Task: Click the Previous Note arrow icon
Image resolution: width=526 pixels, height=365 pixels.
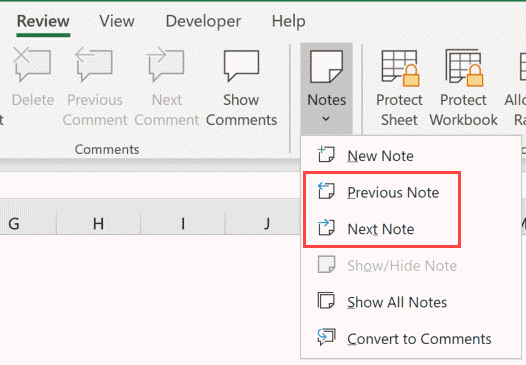Action: [x=326, y=191]
